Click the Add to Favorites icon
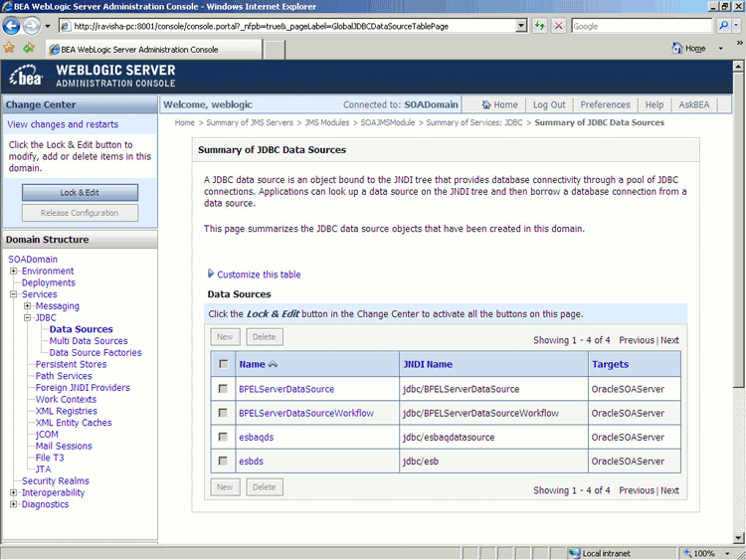746x560 pixels. tap(29, 48)
